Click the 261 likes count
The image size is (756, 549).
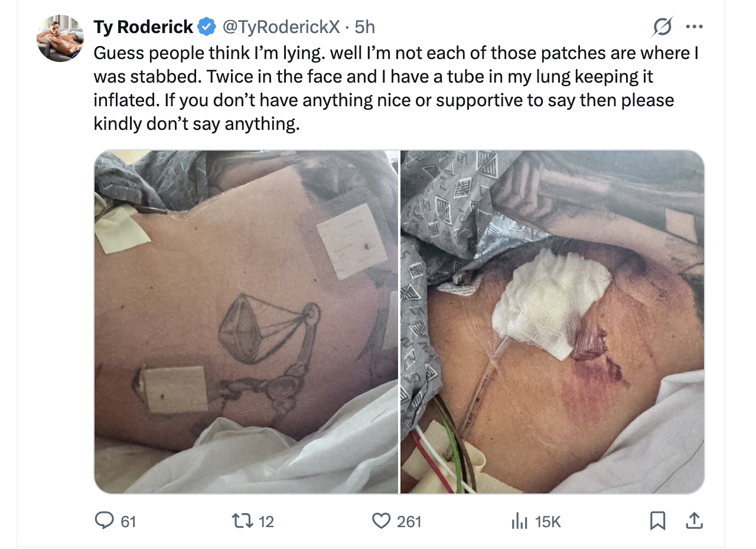(x=409, y=521)
